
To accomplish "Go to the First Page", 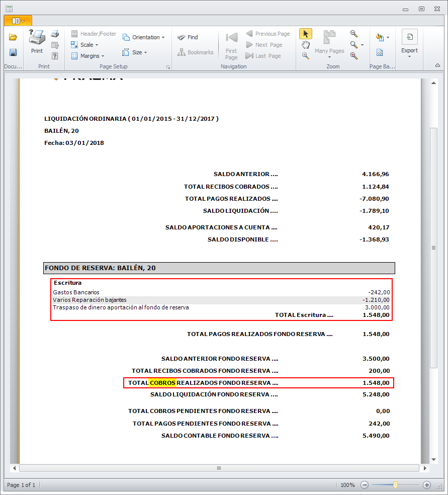I will 231,45.
